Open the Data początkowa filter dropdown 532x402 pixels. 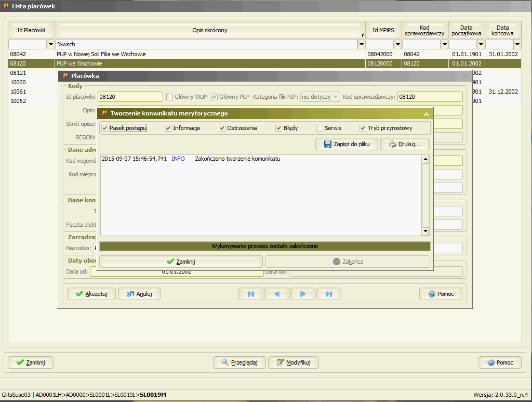481,44
